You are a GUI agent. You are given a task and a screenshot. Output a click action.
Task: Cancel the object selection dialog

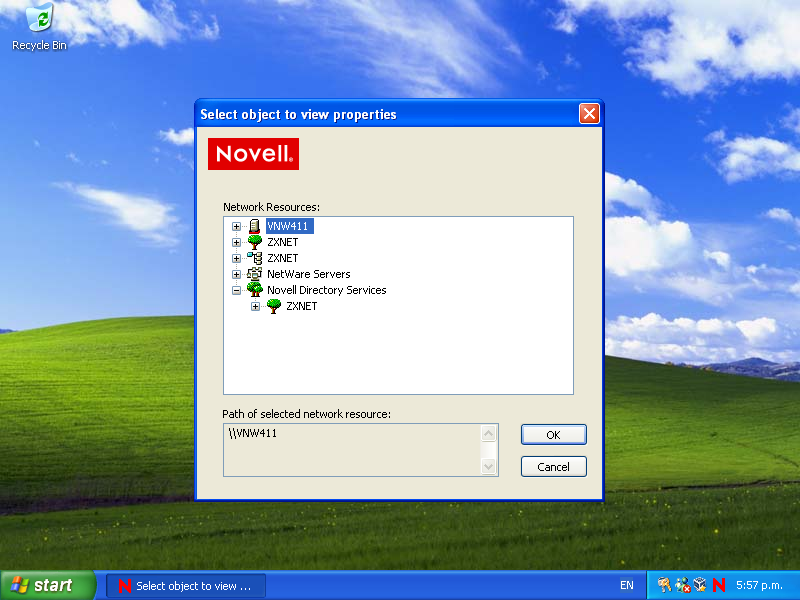(x=554, y=467)
